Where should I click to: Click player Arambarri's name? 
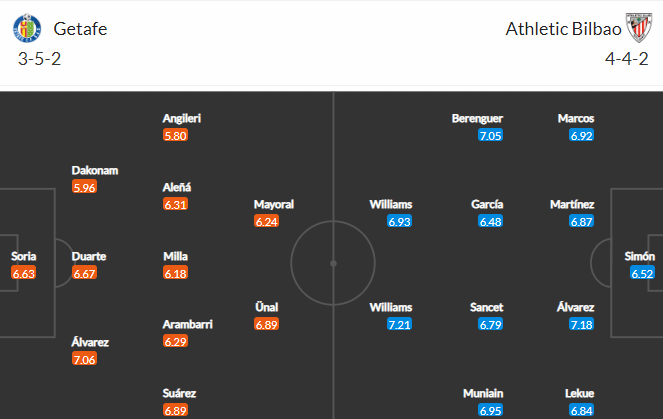tap(188, 324)
